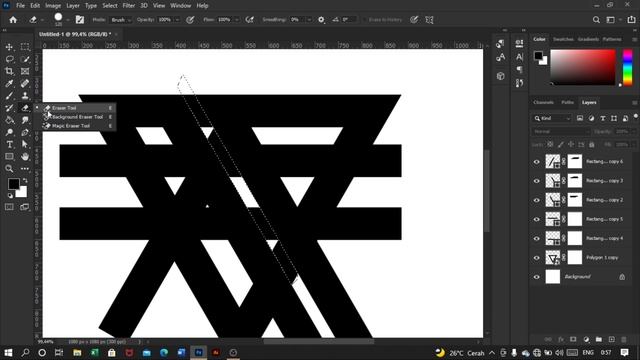This screenshot has height=360, width=640.
Task: Select the Horizontal Type tool
Action: point(9,144)
